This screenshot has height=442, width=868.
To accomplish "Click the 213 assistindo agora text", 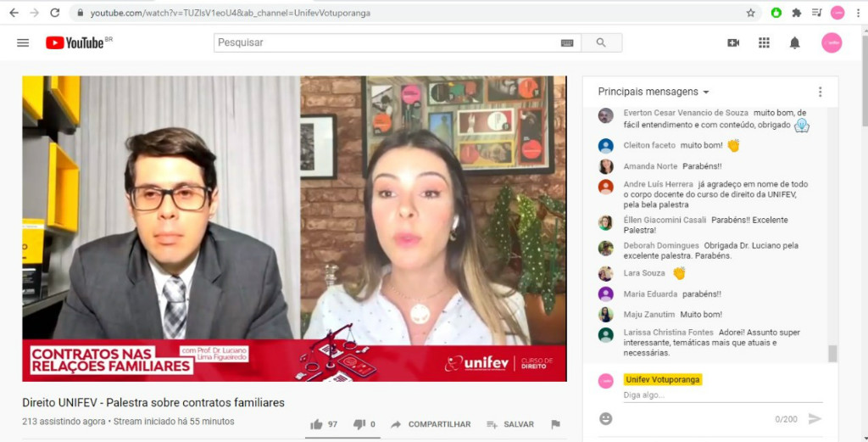I will tap(64, 422).
